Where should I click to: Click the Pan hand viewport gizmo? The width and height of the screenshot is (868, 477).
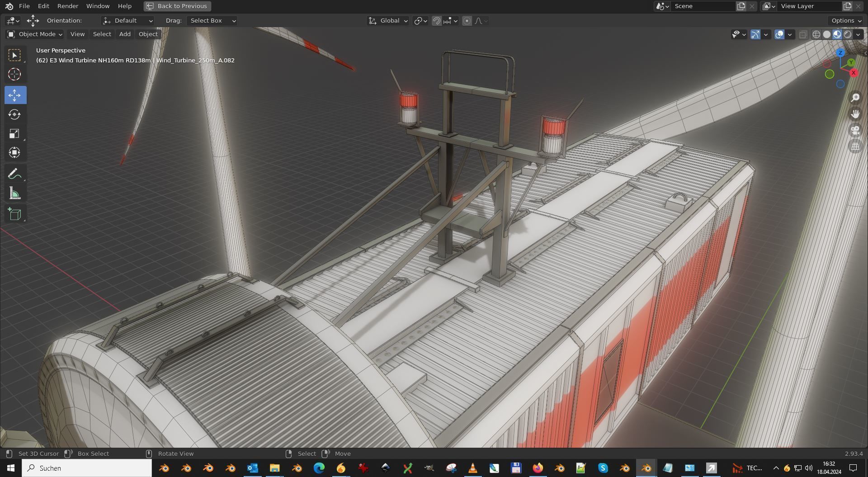tap(855, 114)
